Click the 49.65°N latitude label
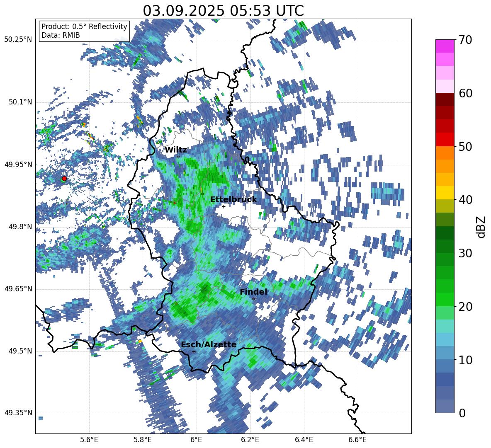The height and width of the screenshot is (448, 491). (18, 288)
